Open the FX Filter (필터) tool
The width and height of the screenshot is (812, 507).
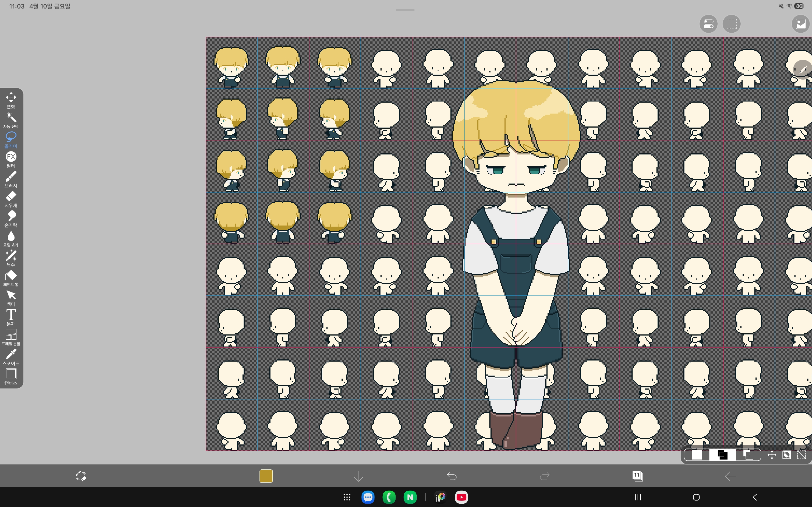pyautogui.click(x=11, y=160)
